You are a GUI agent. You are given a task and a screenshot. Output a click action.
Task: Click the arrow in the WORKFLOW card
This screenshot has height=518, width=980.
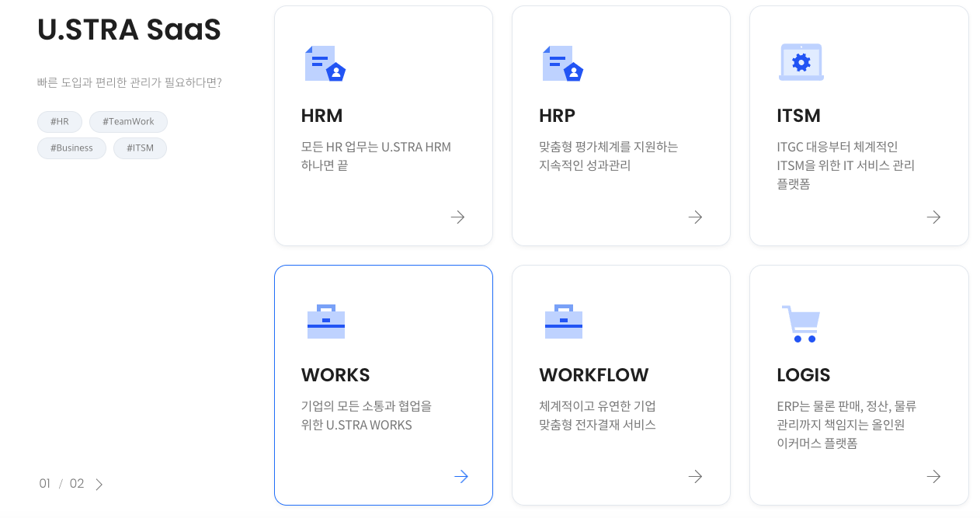(x=696, y=477)
